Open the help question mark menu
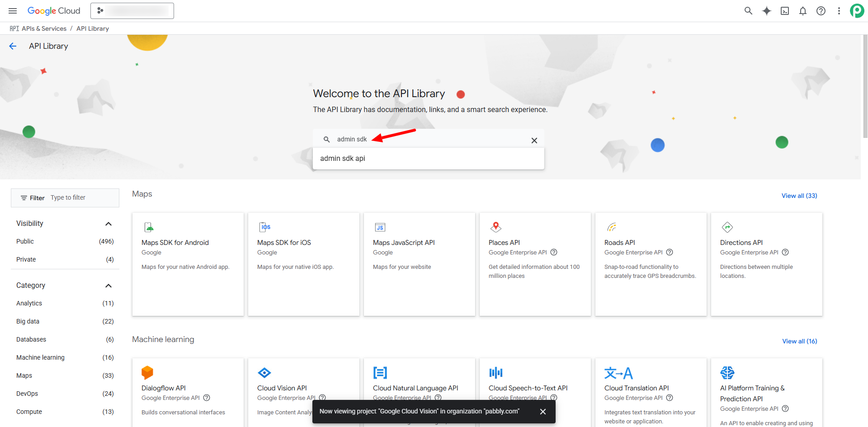The height and width of the screenshot is (427, 868). click(821, 11)
